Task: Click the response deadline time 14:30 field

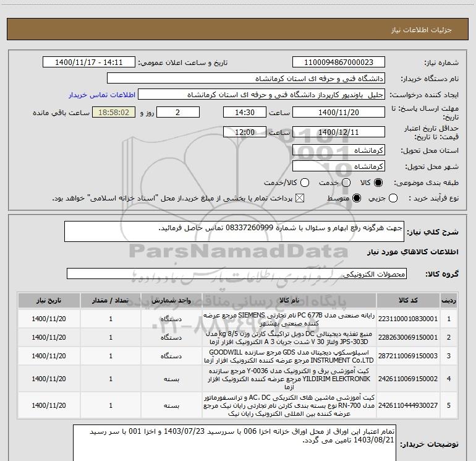Action: tap(245, 112)
